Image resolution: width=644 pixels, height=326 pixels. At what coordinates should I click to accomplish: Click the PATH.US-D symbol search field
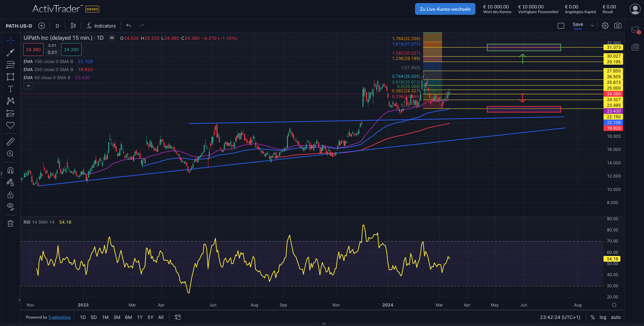(x=19, y=26)
